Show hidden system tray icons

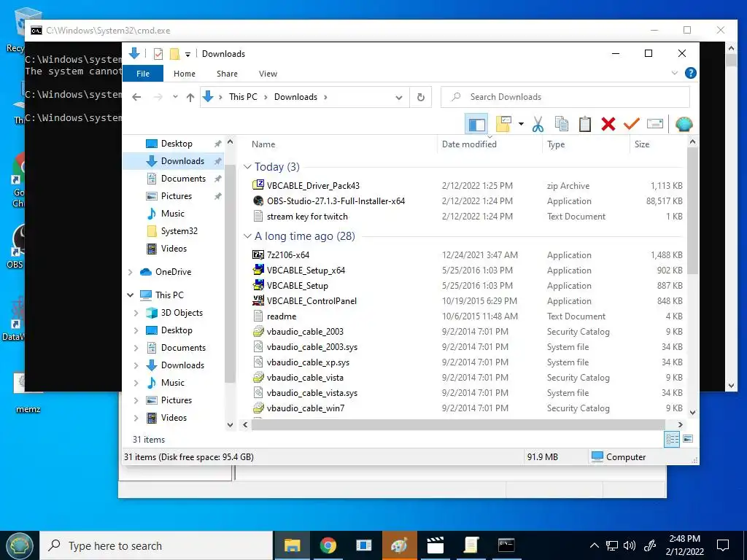pos(595,545)
